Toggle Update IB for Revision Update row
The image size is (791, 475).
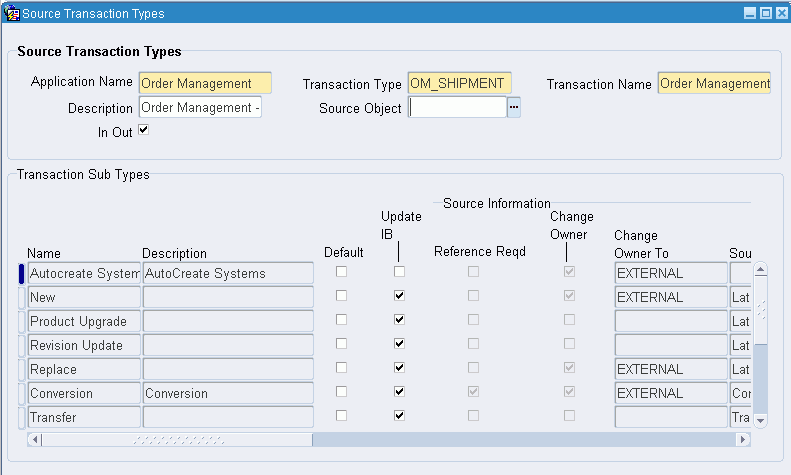click(399, 343)
